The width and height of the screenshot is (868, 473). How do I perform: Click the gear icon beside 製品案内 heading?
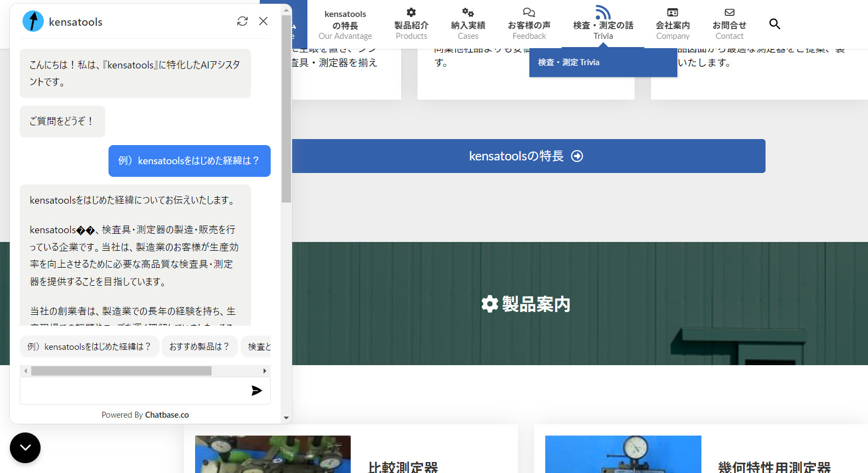(489, 304)
